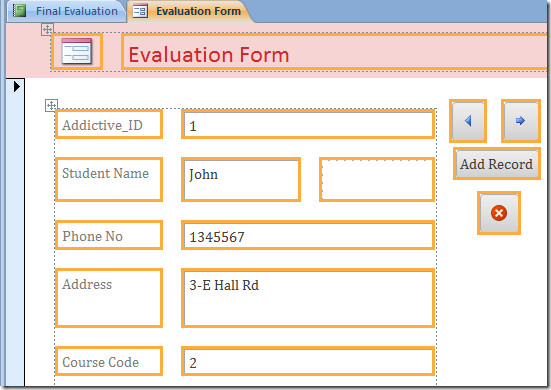Image resolution: width=551 pixels, height=390 pixels.
Task: Select the Course Code label
Action: [109, 361]
